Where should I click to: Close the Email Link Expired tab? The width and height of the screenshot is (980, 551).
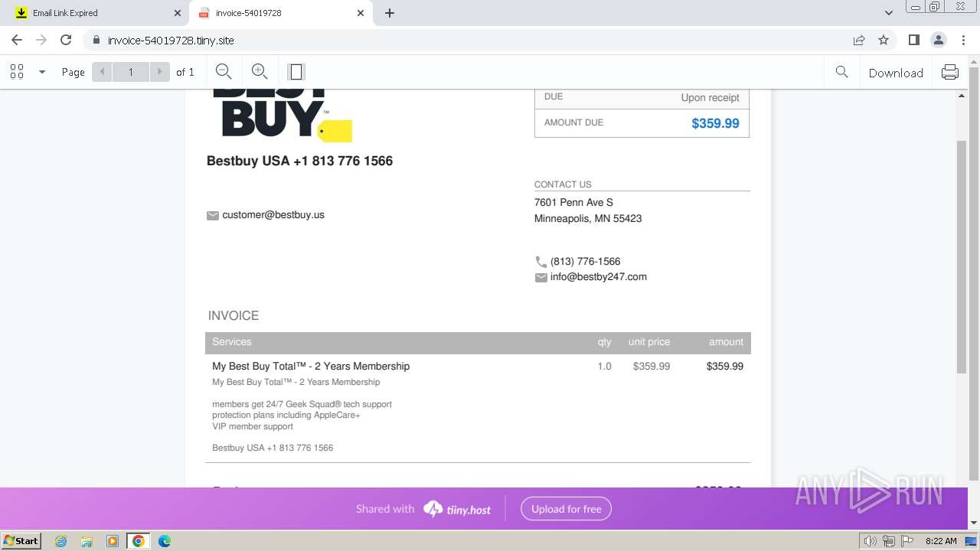click(x=177, y=13)
